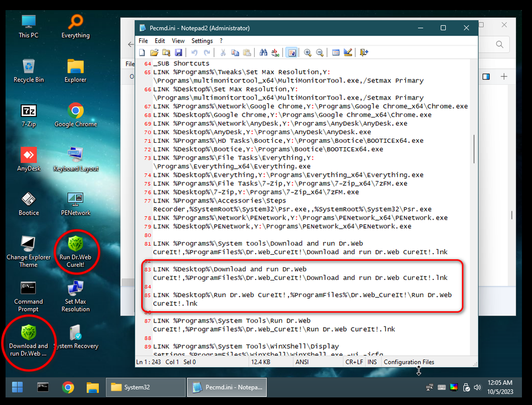Click Notepad2's vertical scrollbar thumb
The width and height of the screenshot is (532, 405).
474,149
